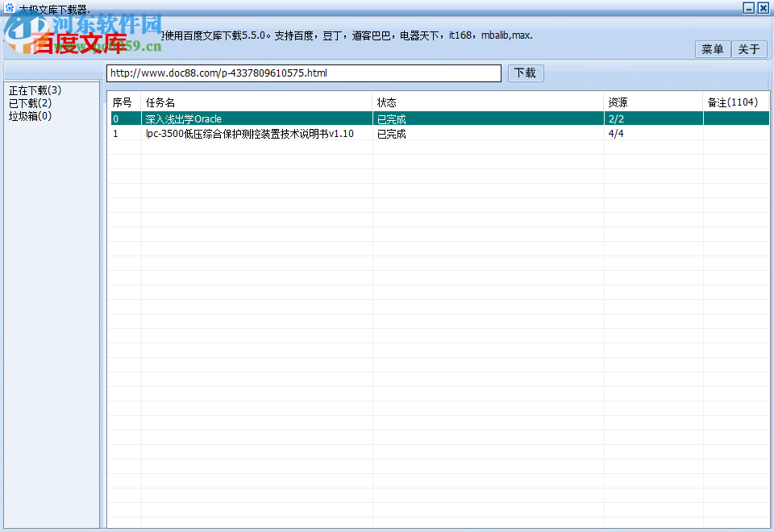Screen dimensions: 774x532
Task: Open the 菜单 menu button
Action: (x=712, y=49)
